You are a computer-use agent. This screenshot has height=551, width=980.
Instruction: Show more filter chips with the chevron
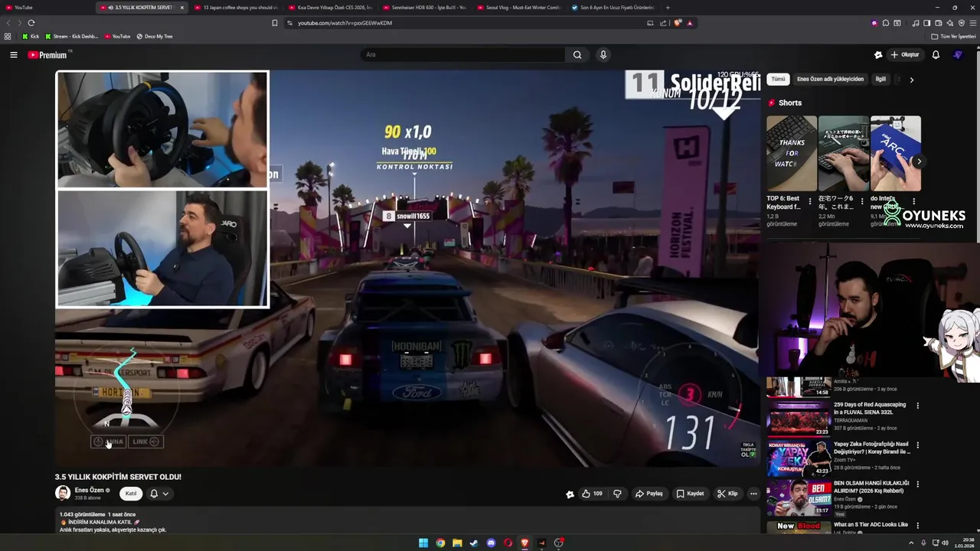click(x=911, y=80)
